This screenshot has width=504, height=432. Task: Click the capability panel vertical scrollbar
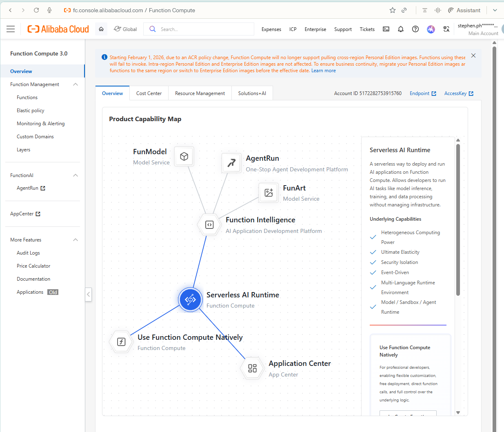click(458, 219)
